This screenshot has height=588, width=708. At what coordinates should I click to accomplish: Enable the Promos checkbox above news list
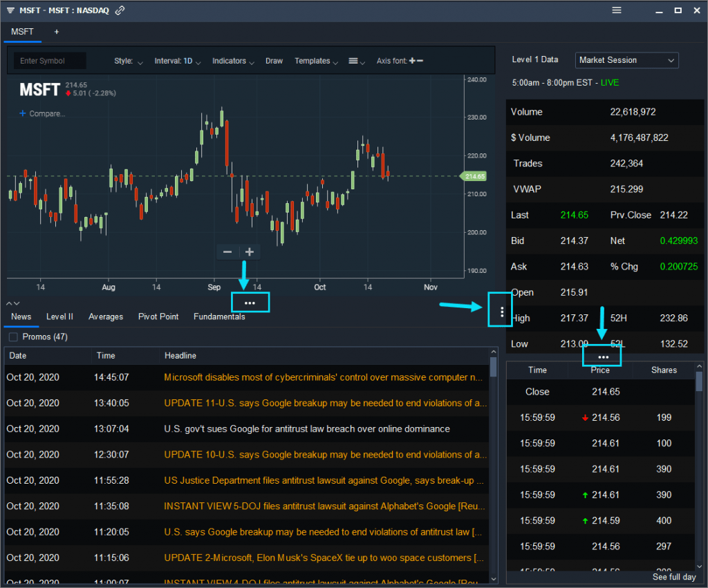12,336
